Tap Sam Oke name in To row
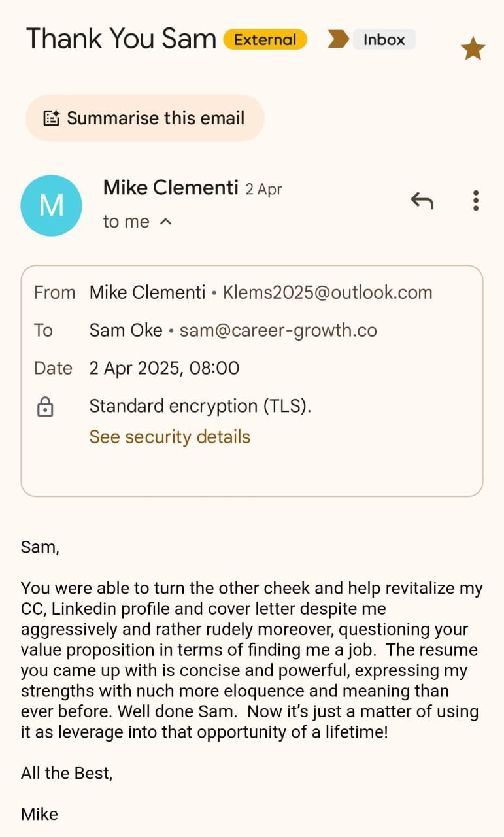 point(126,330)
